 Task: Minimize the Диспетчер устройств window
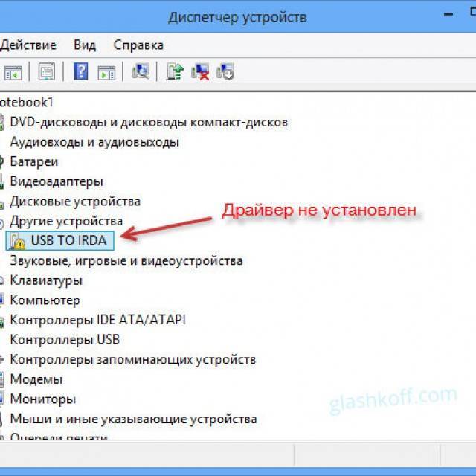pyautogui.click(x=448, y=15)
